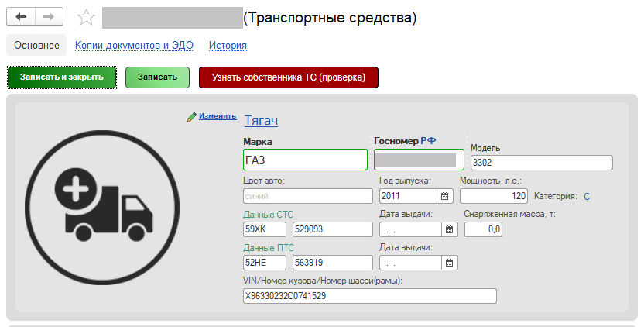Focus the Цвет авто input field
The width and height of the screenshot is (644, 327).
pyautogui.click(x=307, y=196)
